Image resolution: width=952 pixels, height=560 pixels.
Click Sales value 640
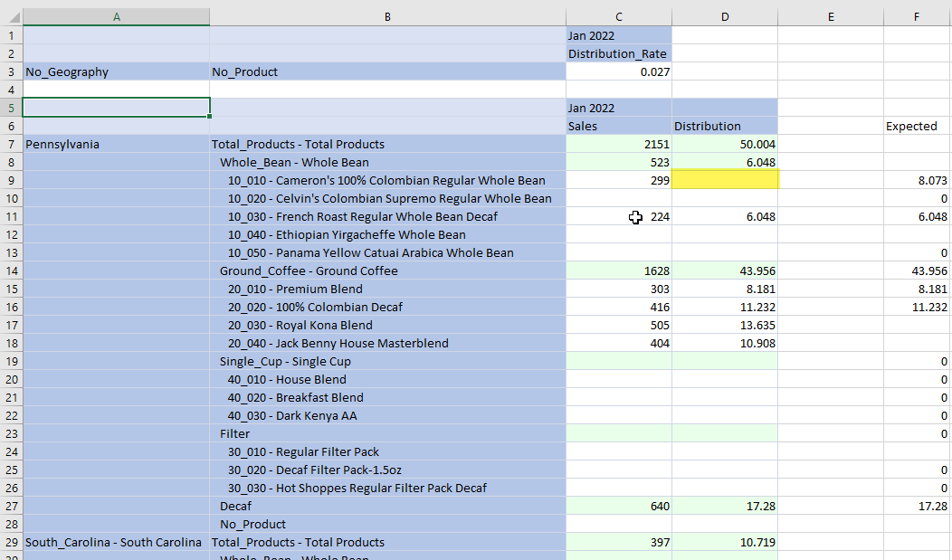tap(619, 506)
